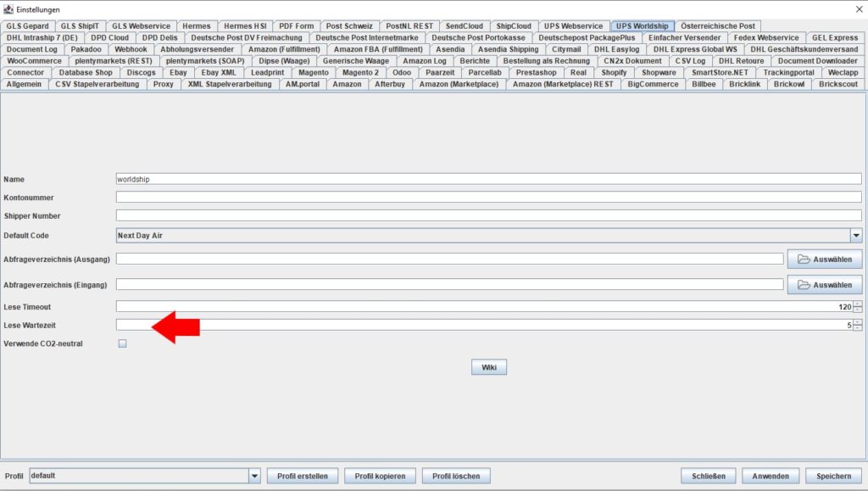Open the Billbee tab

point(704,84)
